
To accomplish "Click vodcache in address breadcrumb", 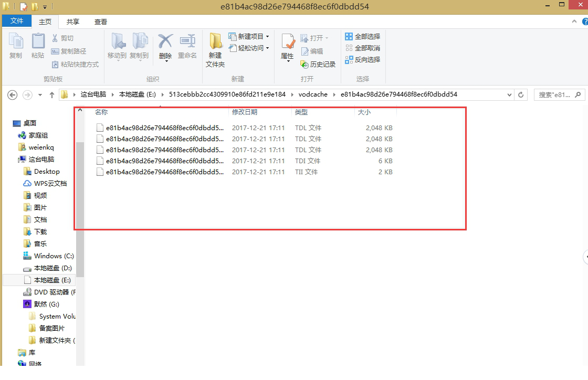I will [313, 94].
